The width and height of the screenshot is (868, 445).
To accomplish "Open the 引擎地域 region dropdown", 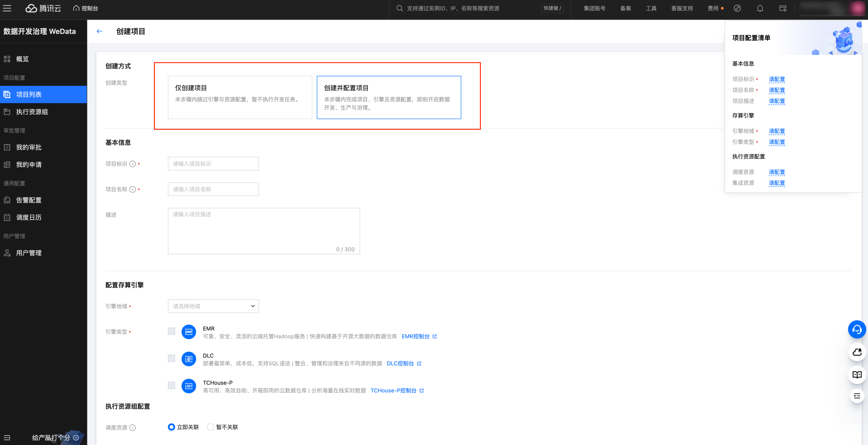I will [x=213, y=306].
